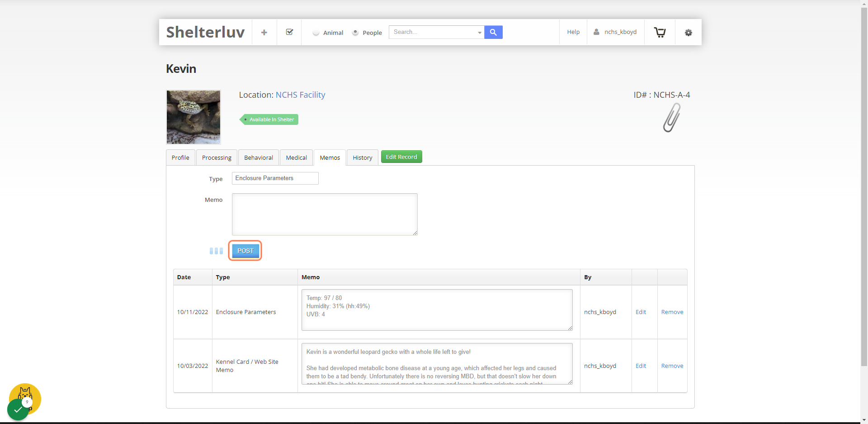Screen dimensions: 868x424
Task: Click inside the Temp 97/80 memo box
Action: pos(437,310)
